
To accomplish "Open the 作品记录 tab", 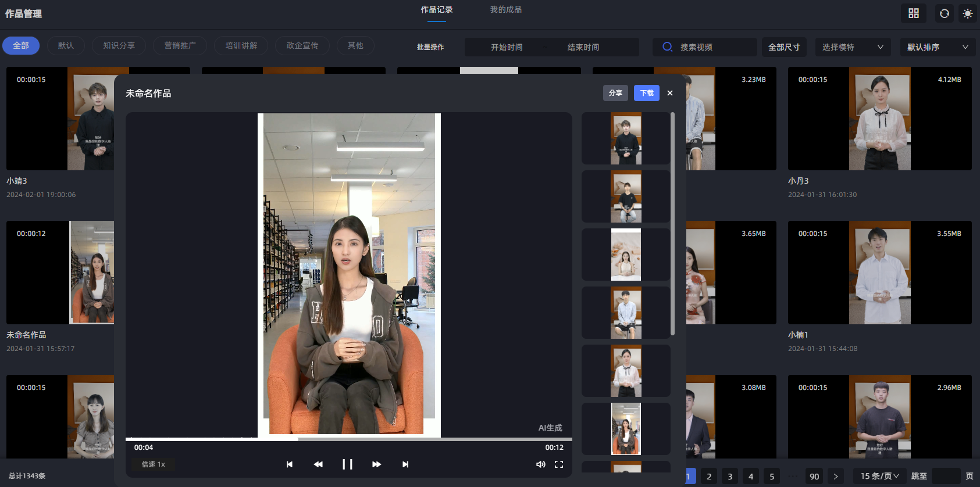I will [437, 10].
